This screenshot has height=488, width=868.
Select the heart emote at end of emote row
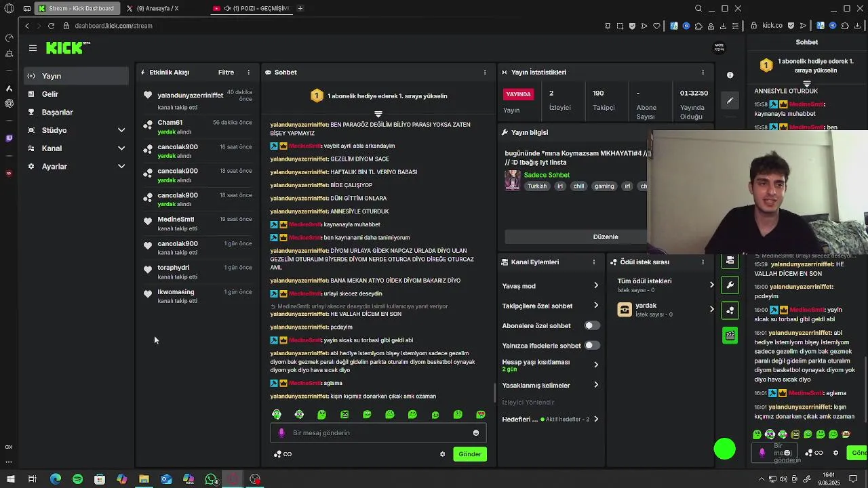tap(481, 414)
